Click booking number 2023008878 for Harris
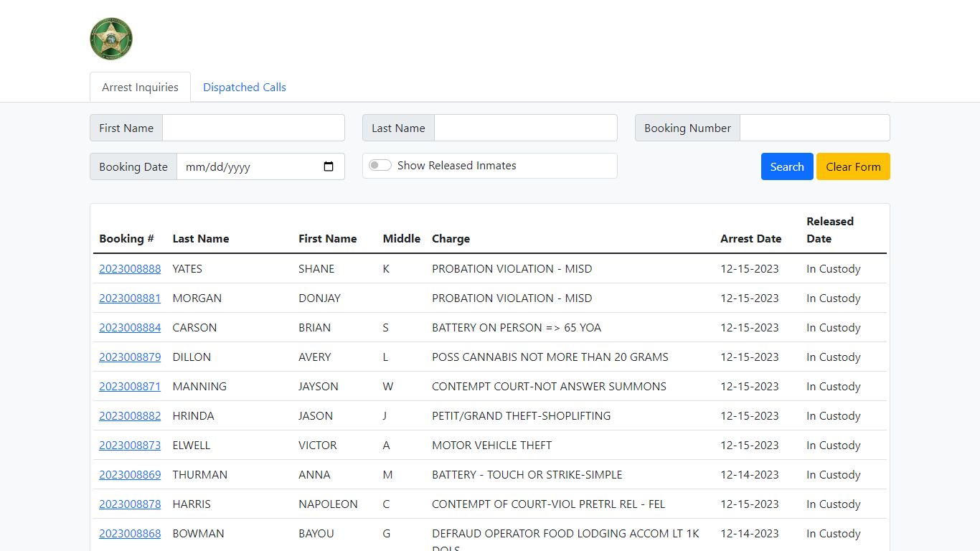 pyautogui.click(x=130, y=504)
